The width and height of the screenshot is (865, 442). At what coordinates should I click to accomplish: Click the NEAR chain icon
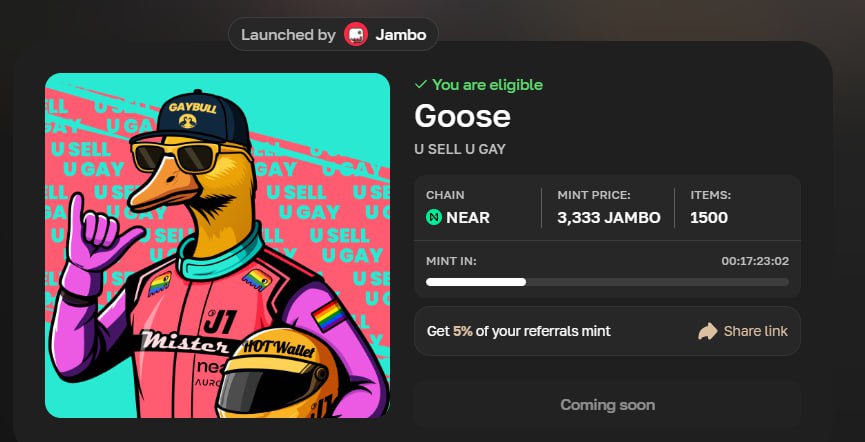click(x=434, y=217)
